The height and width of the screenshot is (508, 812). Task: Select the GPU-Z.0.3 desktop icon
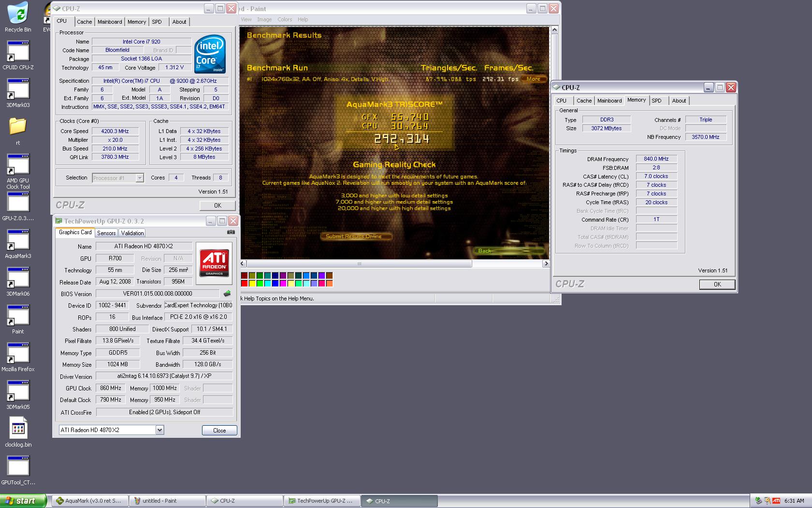tap(18, 206)
